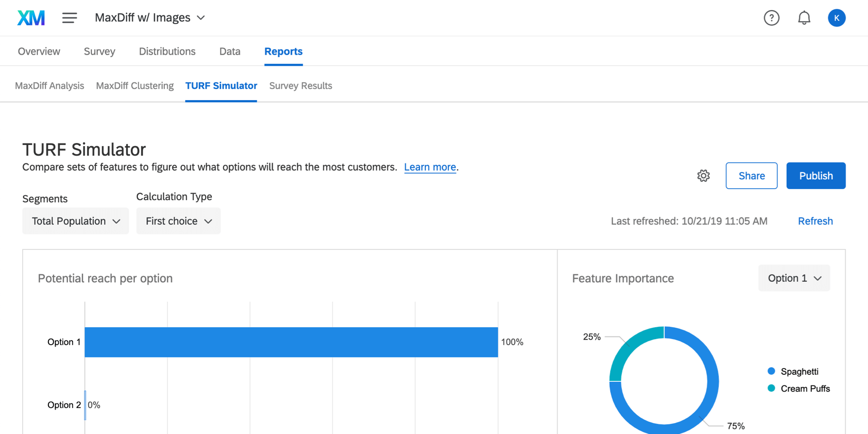Expand the Option 1 feature importance dropdown
The image size is (868, 434).
coord(794,278)
